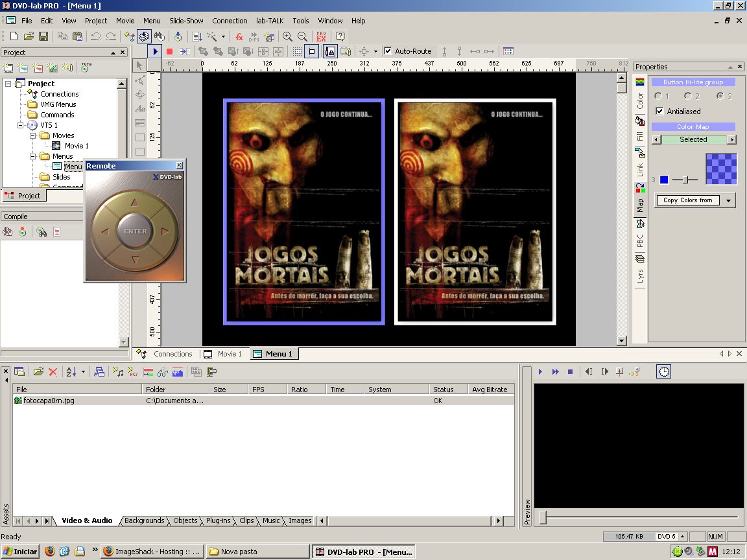Select the arrow pointer tool
This screenshot has width=747, height=560.
[139, 65]
